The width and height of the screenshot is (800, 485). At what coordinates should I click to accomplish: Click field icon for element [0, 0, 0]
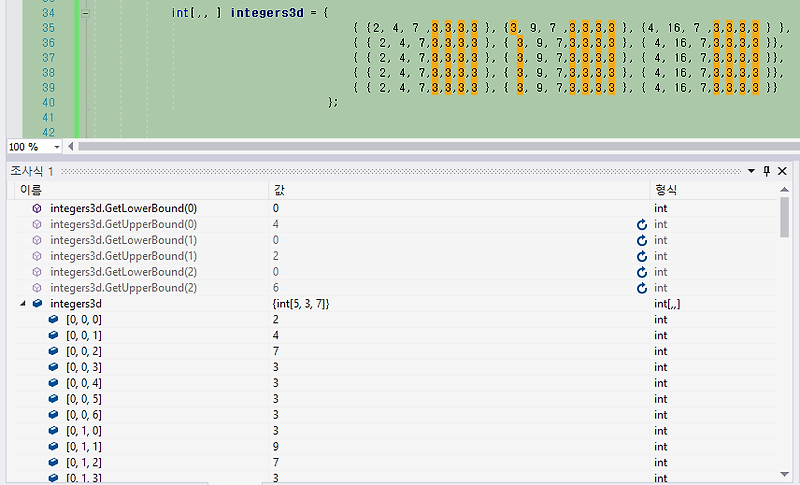53,319
